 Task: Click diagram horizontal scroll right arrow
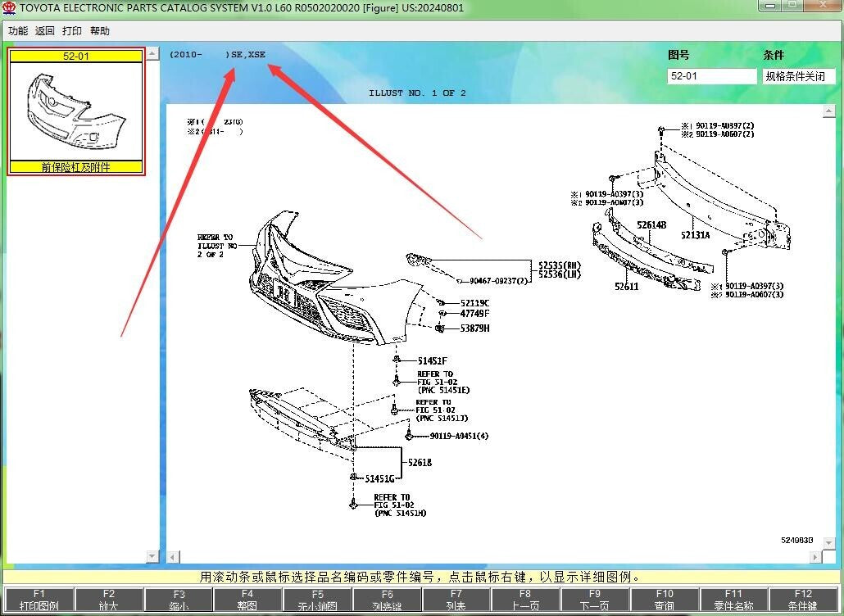[x=816, y=557]
